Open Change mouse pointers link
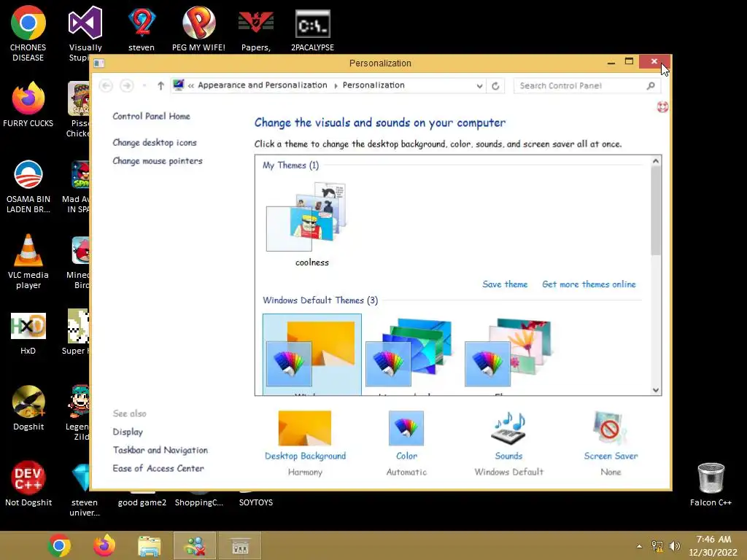The width and height of the screenshot is (747, 560). click(158, 161)
